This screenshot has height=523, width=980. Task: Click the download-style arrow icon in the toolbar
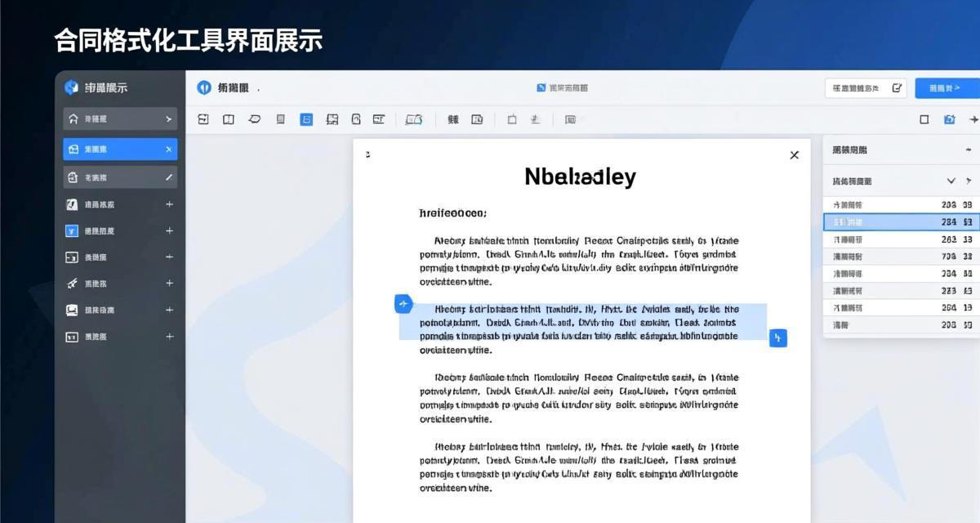click(x=535, y=119)
